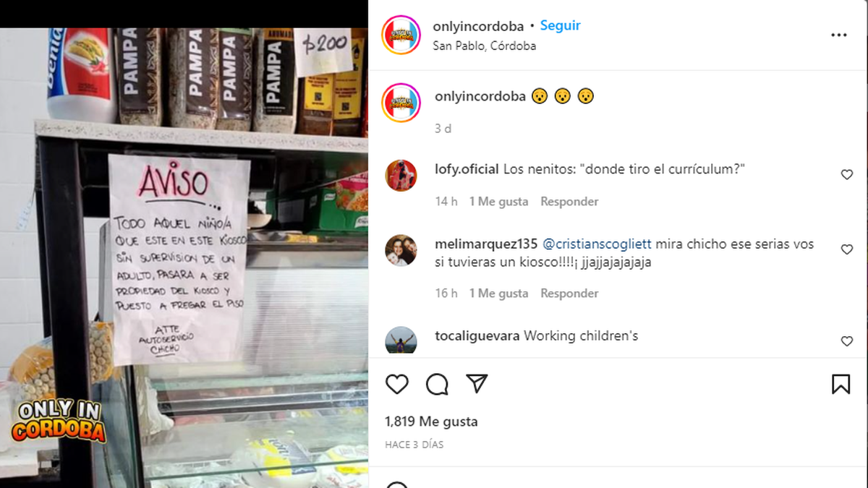This screenshot has width=868, height=488.
Task: Open the San Pablo, Córdoba location link
Action: tap(485, 46)
